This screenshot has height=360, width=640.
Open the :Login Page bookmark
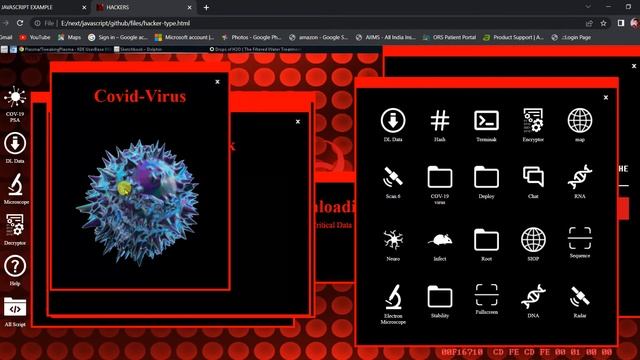tap(571, 37)
